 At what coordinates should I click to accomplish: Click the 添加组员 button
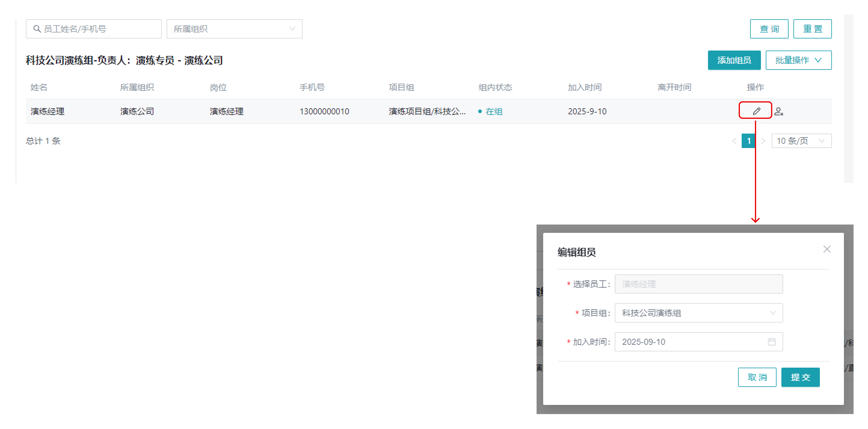(734, 60)
